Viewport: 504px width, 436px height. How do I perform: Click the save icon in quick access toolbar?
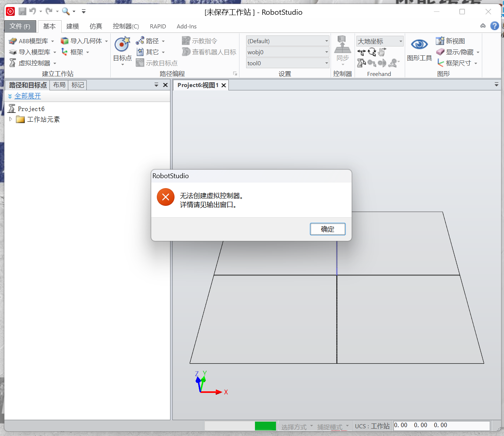(23, 11)
